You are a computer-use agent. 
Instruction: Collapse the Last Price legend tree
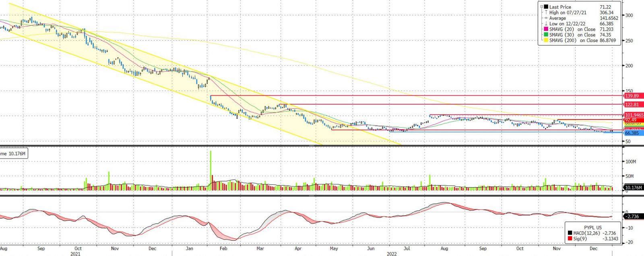tap(542, 7)
